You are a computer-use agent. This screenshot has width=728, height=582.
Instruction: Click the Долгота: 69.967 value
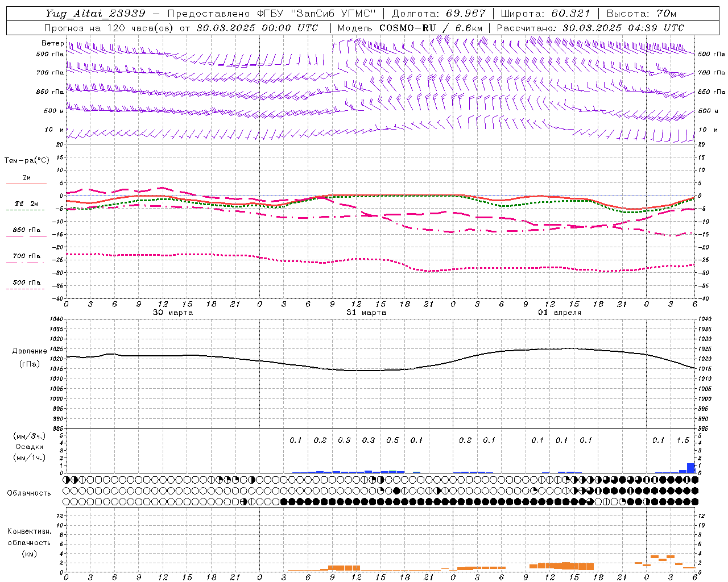439,14
